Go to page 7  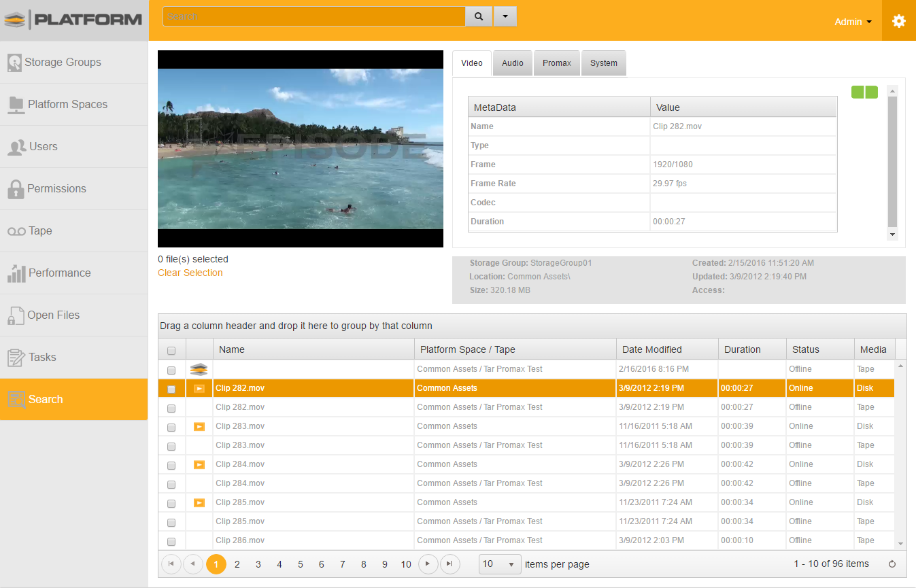tap(343, 564)
